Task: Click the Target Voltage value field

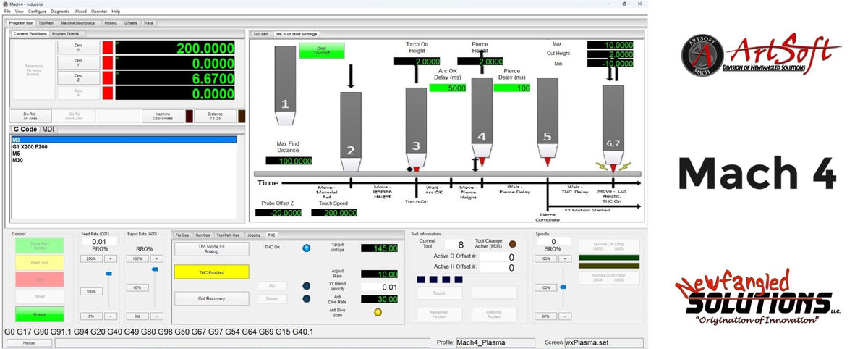Action: coord(380,248)
